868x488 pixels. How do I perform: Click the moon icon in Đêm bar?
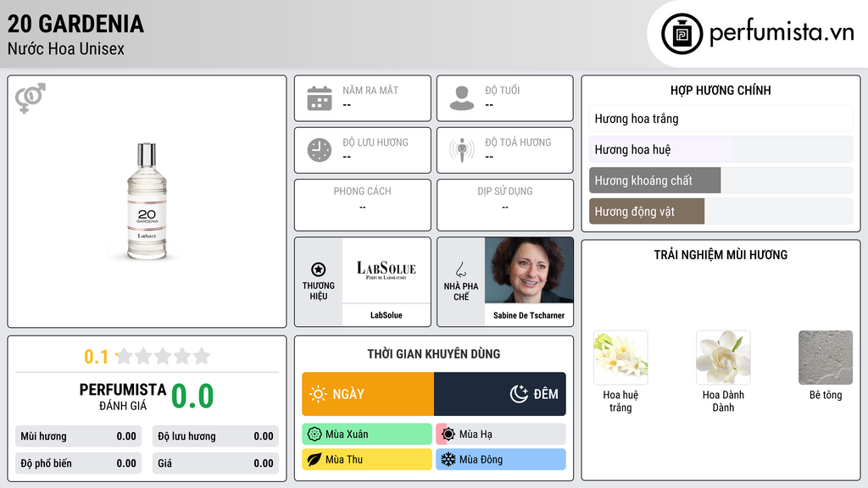[519, 394]
